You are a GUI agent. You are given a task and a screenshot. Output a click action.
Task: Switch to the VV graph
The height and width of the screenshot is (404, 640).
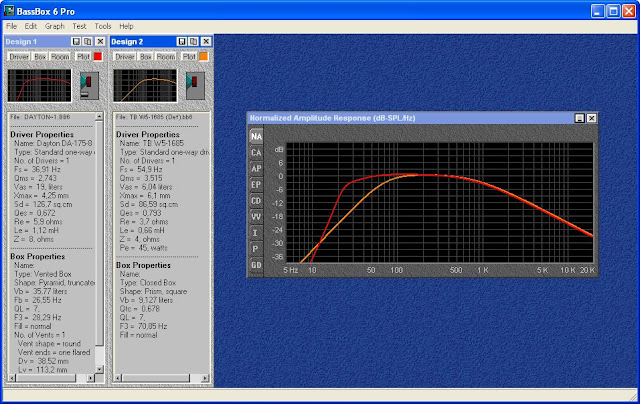pyautogui.click(x=257, y=216)
